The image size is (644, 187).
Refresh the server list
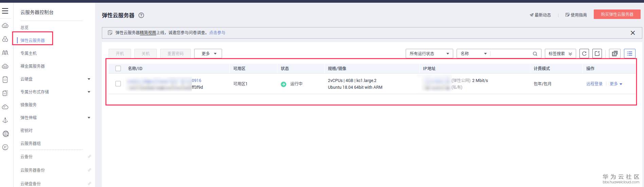click(584, 54)
